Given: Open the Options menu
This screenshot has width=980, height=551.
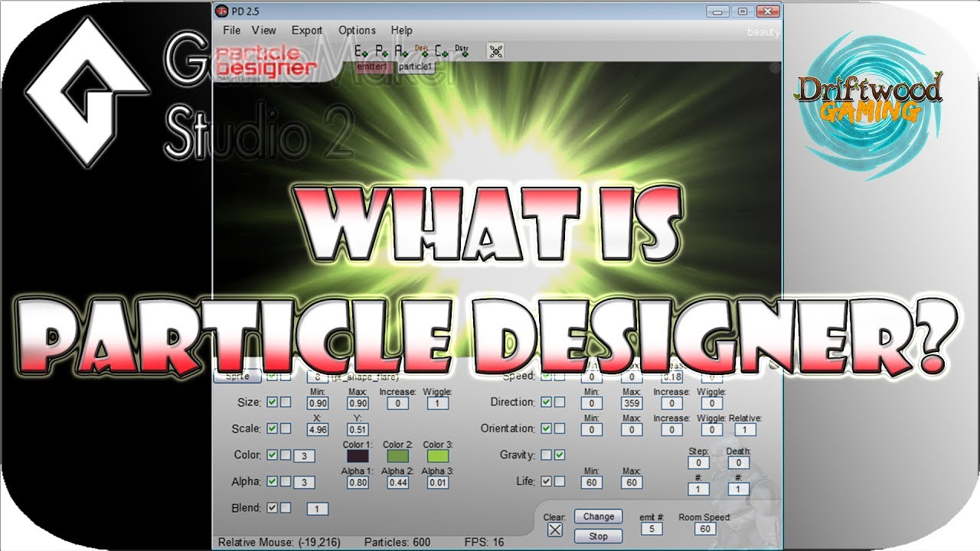Looking at the screenshot, I should click(357, 30).
